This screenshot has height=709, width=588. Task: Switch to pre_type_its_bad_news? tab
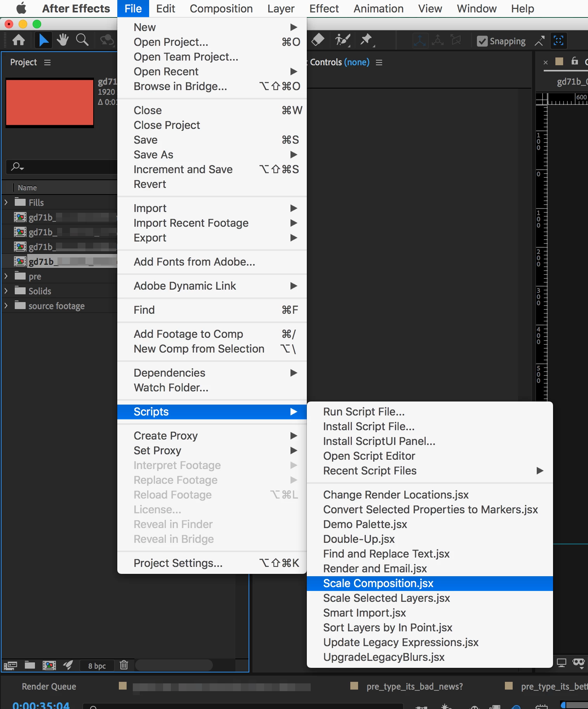click(414, 686)
